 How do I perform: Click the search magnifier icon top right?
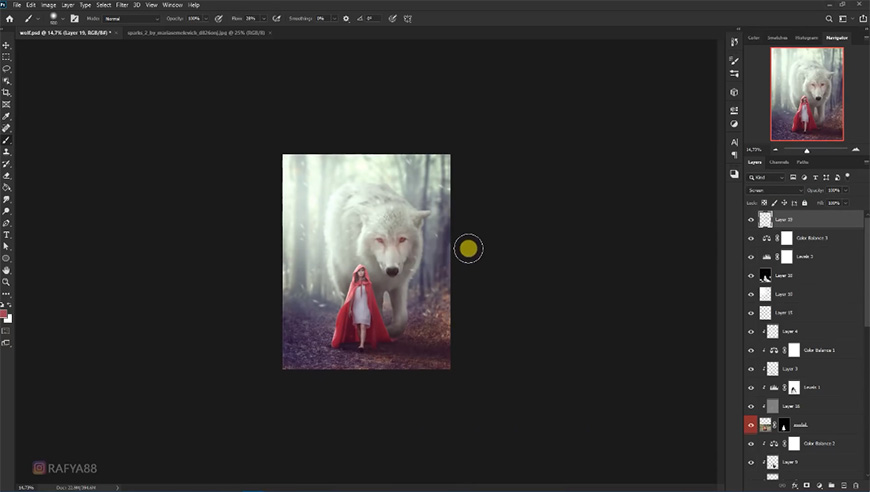829,18
